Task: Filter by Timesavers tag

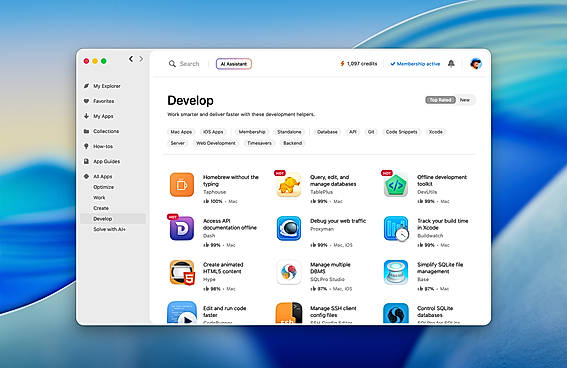Action: click(259, 143)
